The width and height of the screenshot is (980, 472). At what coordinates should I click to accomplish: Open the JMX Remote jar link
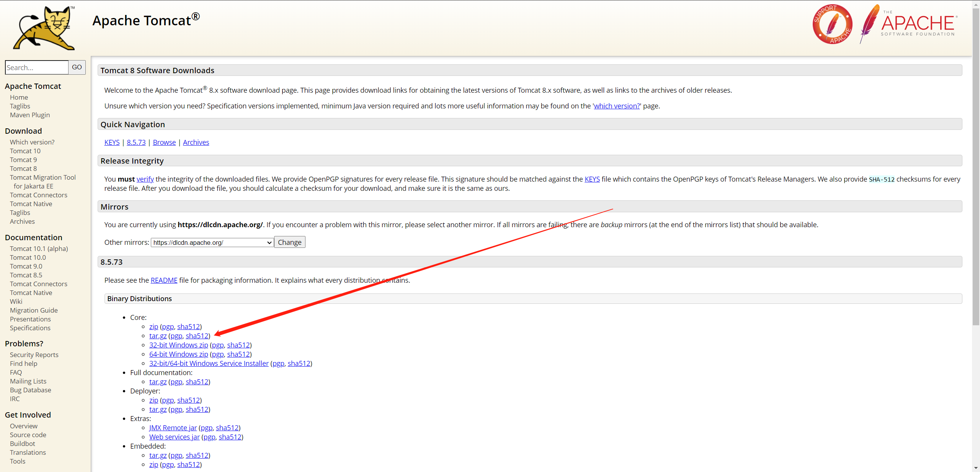[173, 428]
